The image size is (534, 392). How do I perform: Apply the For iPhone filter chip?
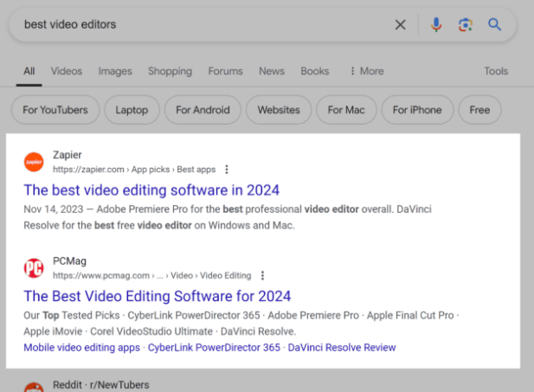pos(417,110)
